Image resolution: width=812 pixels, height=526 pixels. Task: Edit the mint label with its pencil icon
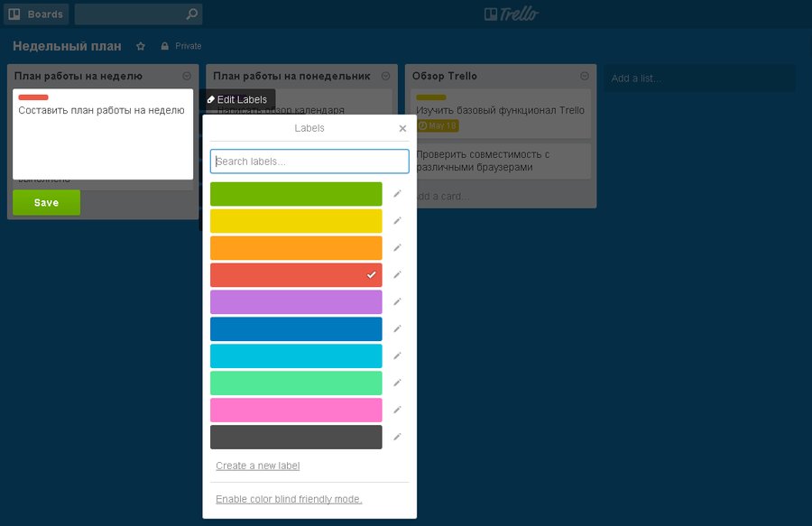click(397, 383)
